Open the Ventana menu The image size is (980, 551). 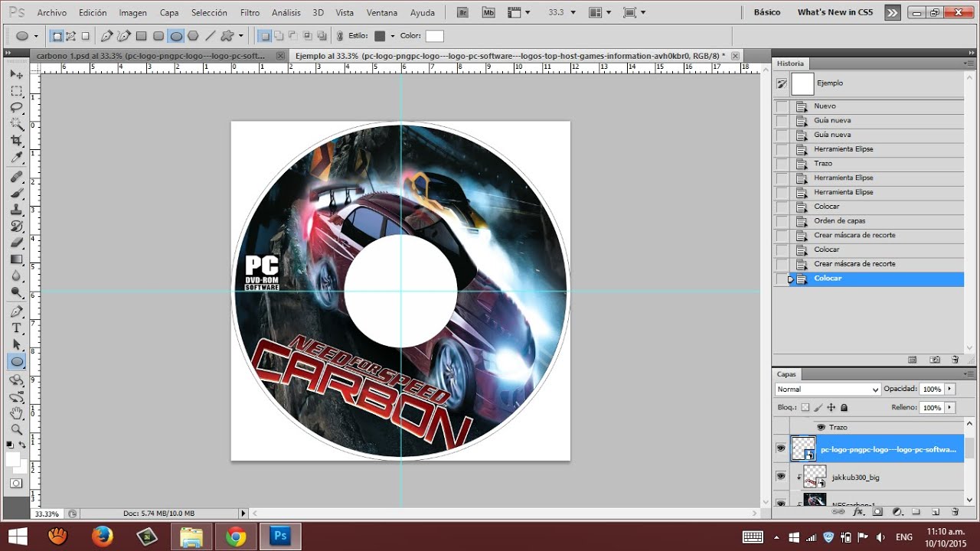coord(381,13)
